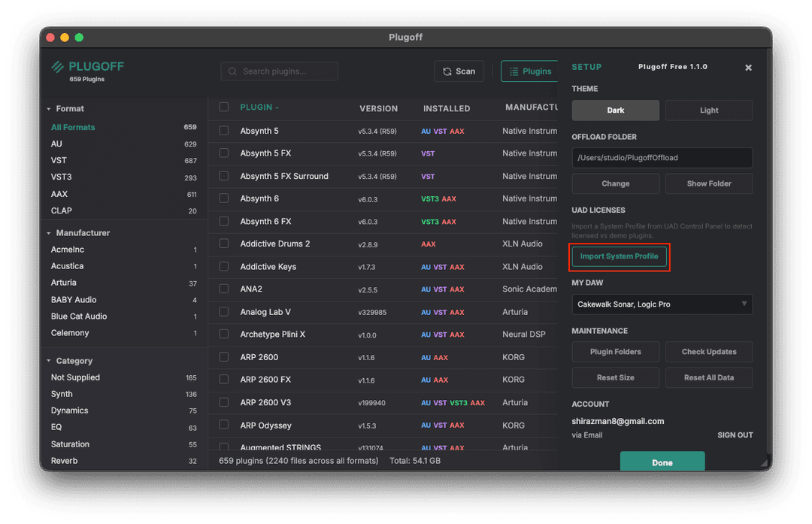Check the Absynth 5 row checkbox
The image size is (812, 524).
224,131
